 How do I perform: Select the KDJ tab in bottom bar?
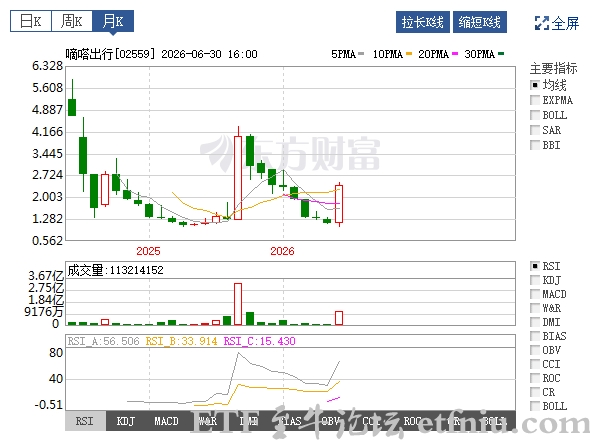(x=126, y=421)
